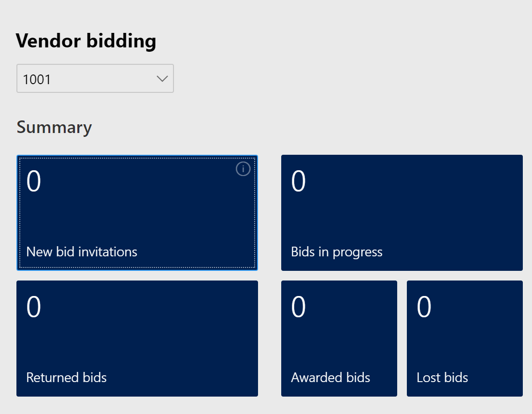
Task: Click the zero count on Awarded bids
Action: [x=299, y=308]
